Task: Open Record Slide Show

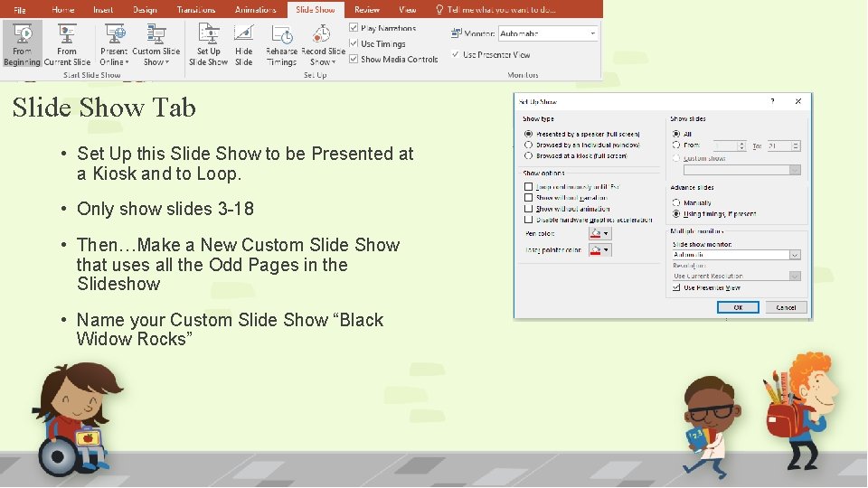Action: tap(323, 44)
